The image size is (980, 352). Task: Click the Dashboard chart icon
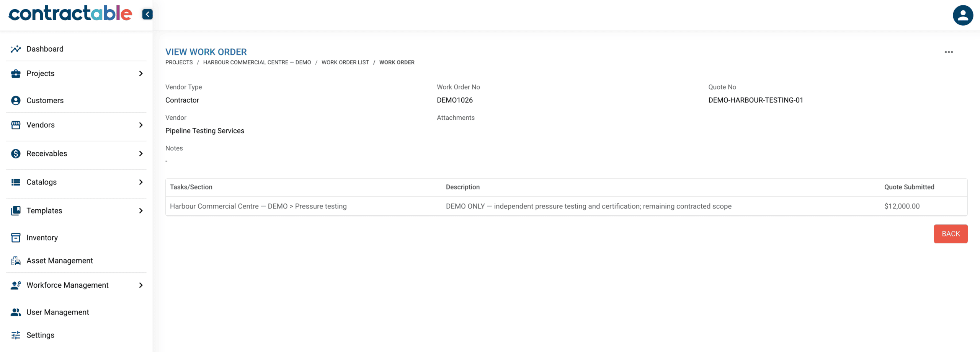[16, 49]
